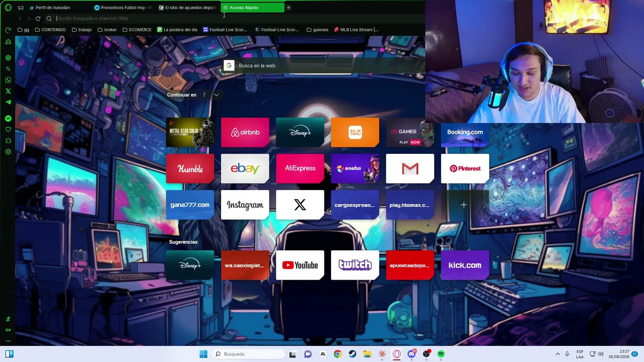Open AliExpress speed dial tile
The width and height of the screenshot is (644, 362).
pyautogui.click(x=300, y=168)
